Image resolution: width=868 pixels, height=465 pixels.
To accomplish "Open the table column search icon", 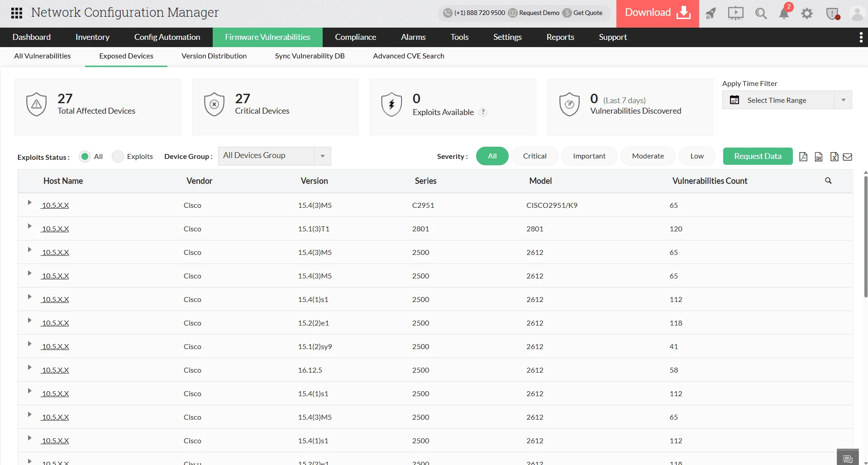I will 828,181.
